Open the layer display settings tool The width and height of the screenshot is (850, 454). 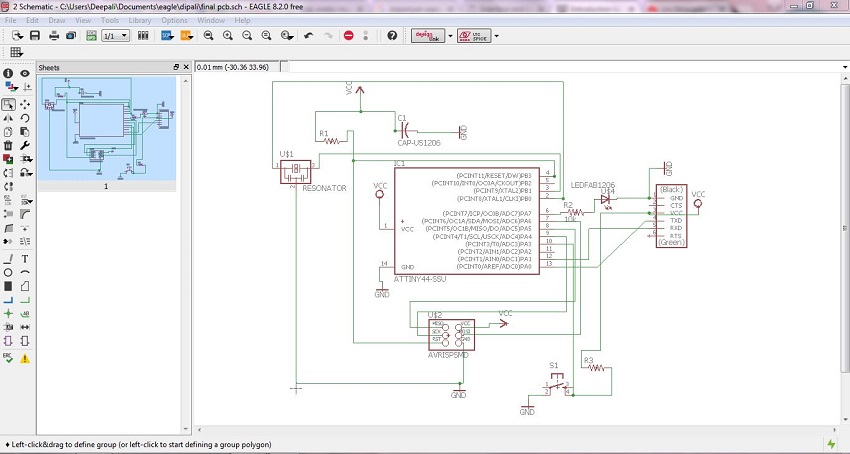[10, 87]
